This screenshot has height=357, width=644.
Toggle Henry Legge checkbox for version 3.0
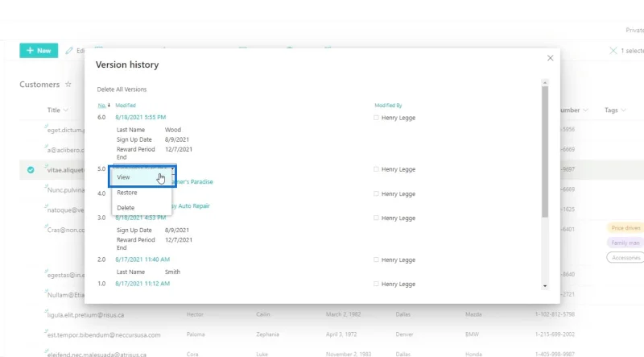[x=376, y=218]
